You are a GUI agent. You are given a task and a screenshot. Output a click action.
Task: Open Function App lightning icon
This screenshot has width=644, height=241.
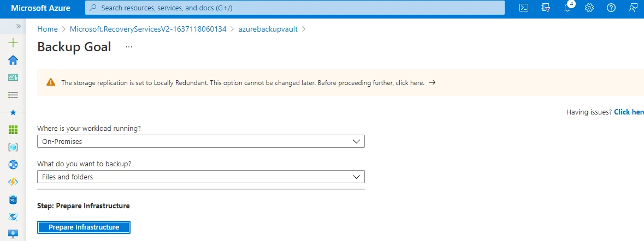13,183
